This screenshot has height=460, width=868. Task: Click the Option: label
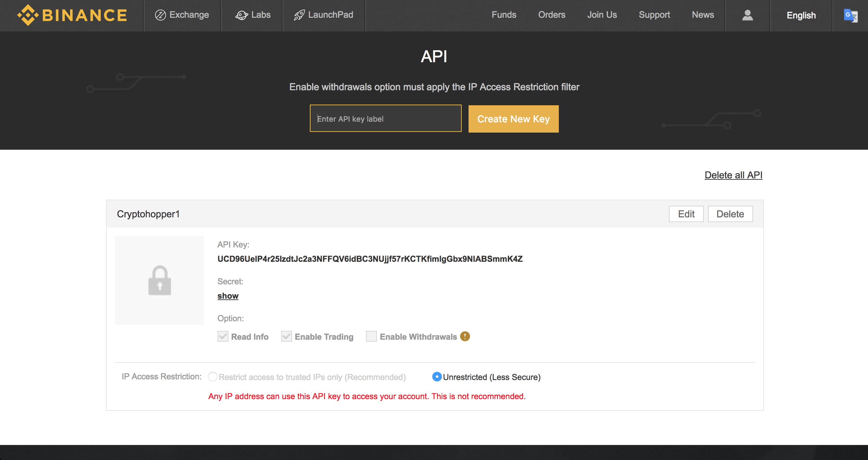tap(231, 318)
